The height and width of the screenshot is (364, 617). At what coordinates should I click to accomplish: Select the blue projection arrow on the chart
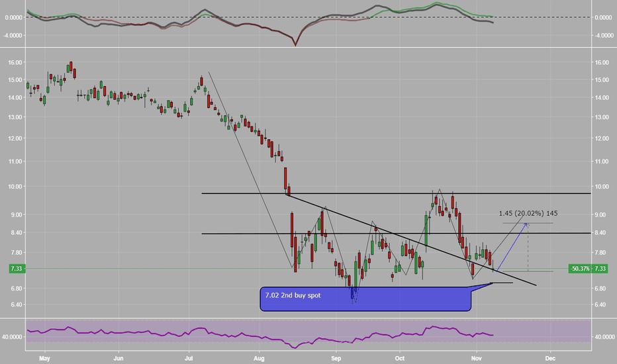click(x=512, y=247)
